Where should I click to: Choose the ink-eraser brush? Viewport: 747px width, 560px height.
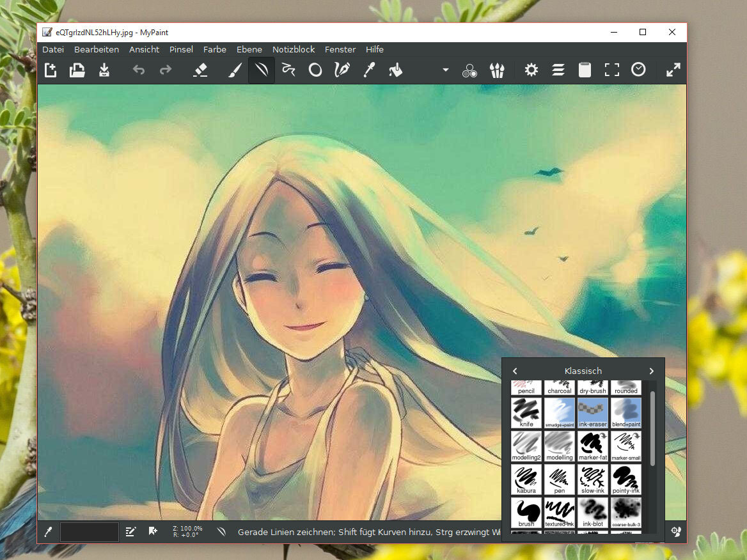coord(593,413)
